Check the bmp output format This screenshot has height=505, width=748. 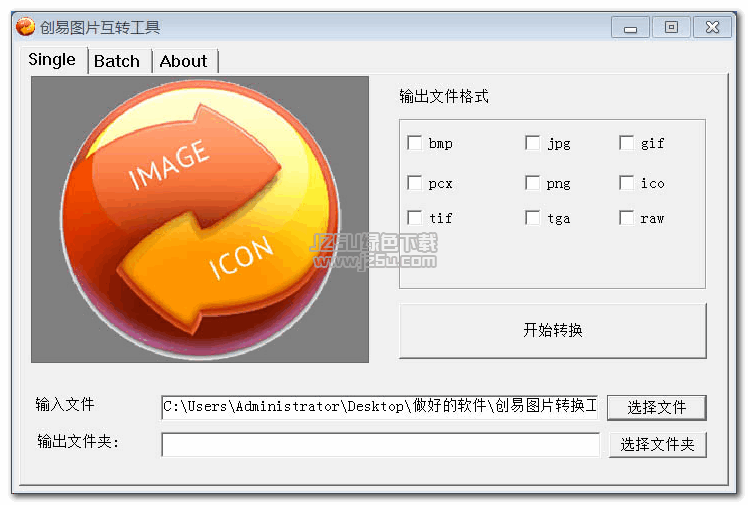[415, 143]
